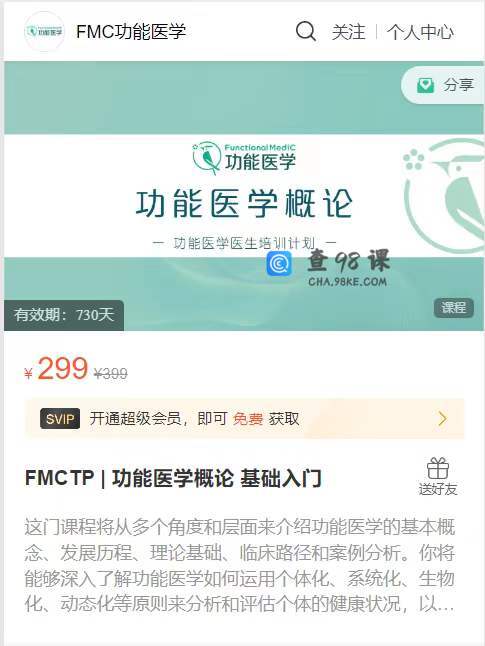Open the 开通超级会员 membership bar
This screenshot has height=646, width=485.
[x=244, y=419]
